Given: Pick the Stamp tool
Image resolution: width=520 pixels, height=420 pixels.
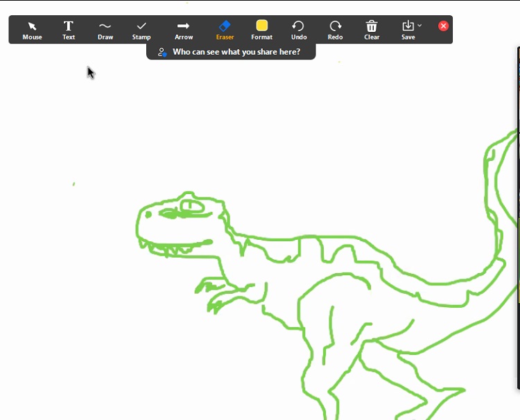Looking at the screenshot, I should (x=141, y=30).
